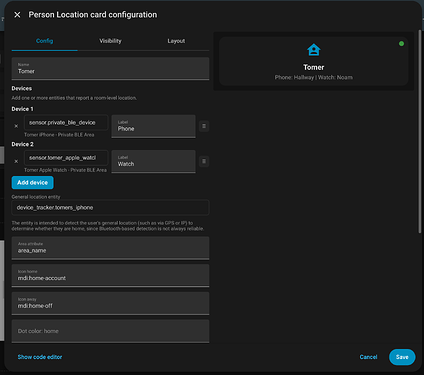
Task: Select the sensor.private_ble_device entity picker
Action: click(66, 123)
